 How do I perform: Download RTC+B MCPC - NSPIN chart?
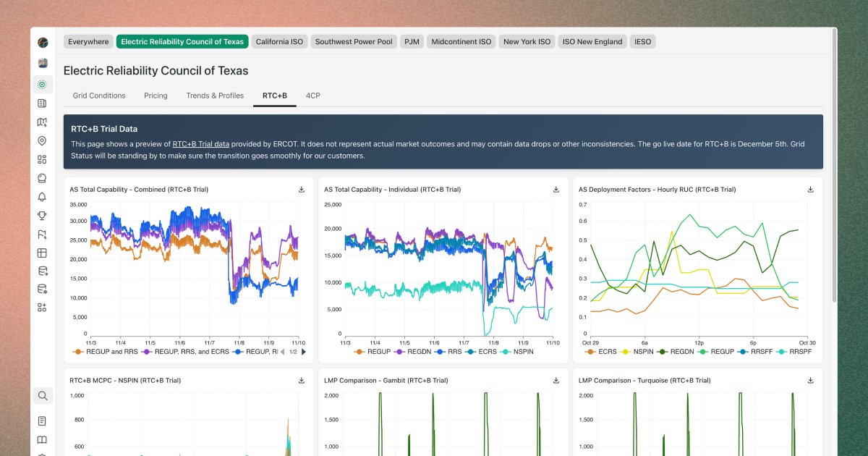(x=302, y=380)
